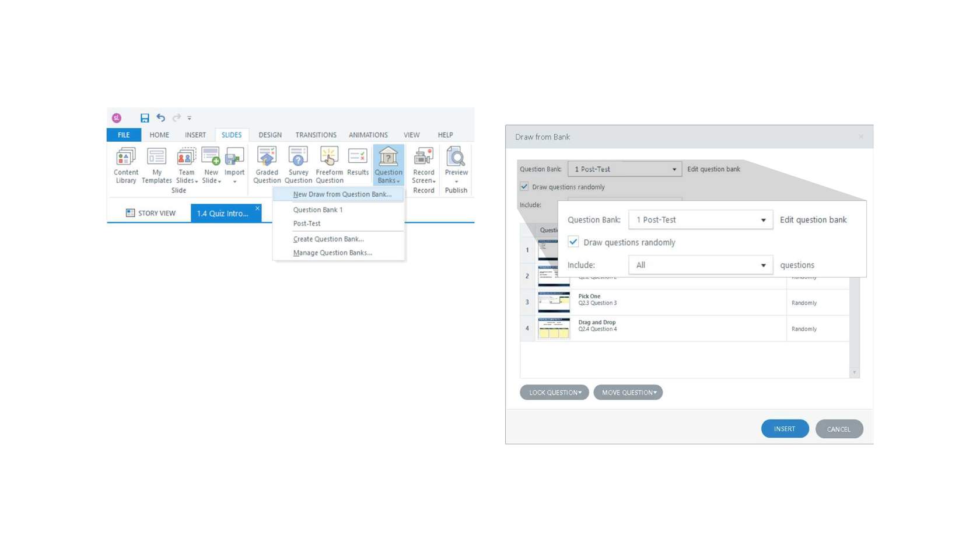980x552 pixels.
Task: Open the Include All questions dropdown
Action: 700,265
